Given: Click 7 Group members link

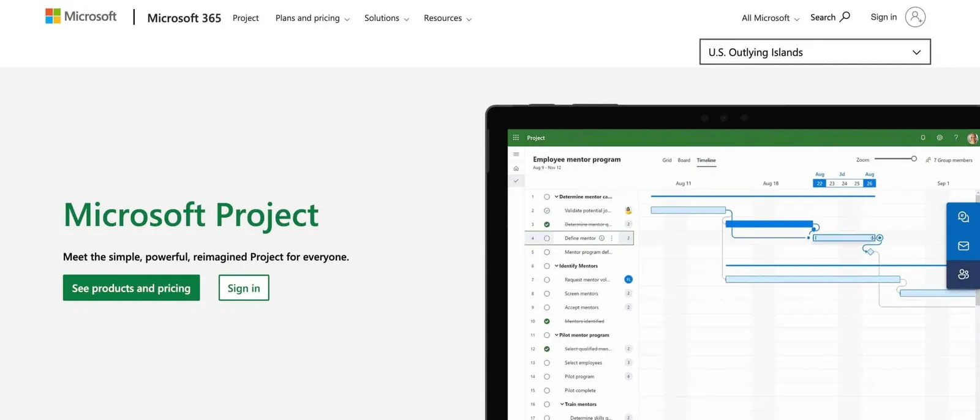Looking at the screenshot, I should [x=952, y=160].
